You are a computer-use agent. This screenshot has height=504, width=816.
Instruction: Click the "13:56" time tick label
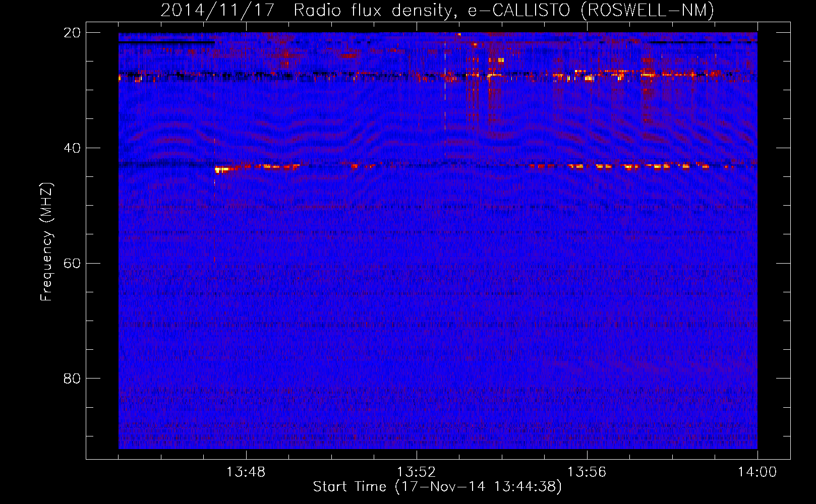pos(587,472)
